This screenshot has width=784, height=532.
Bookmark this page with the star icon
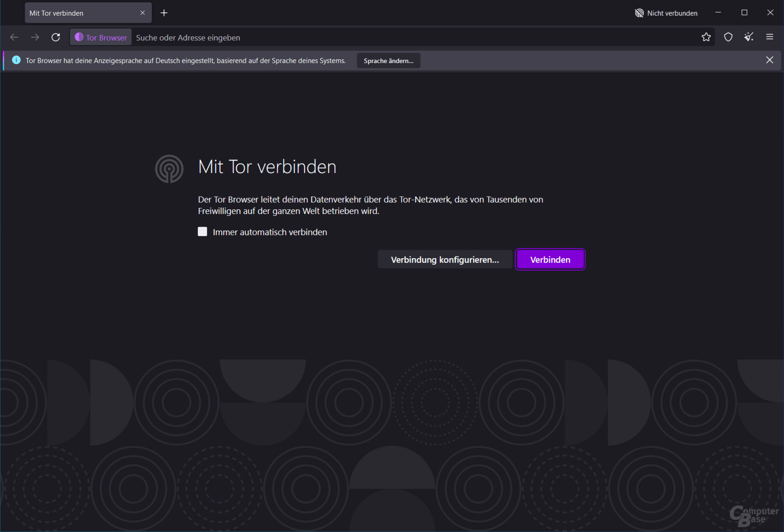pos(706,37)
